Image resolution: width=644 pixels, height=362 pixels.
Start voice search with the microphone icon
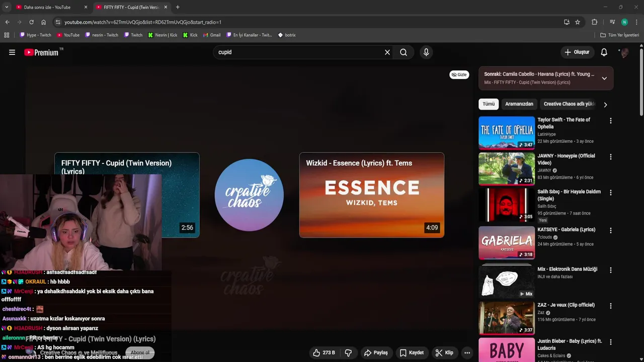tap(426, 52)
